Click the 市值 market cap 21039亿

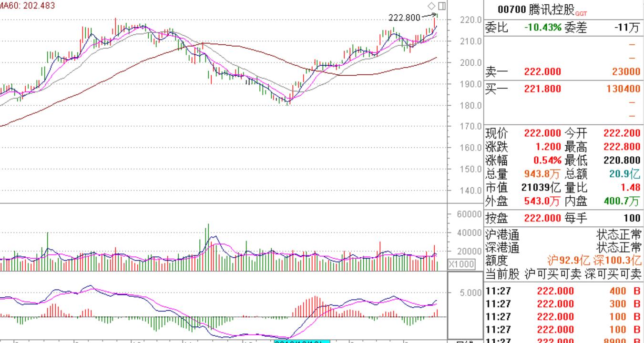tap(541, 187)
